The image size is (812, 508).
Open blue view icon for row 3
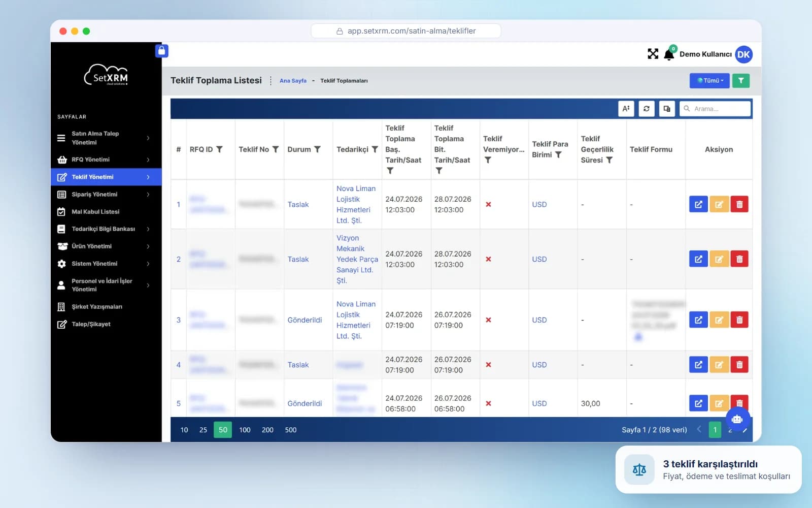(698, 320)
